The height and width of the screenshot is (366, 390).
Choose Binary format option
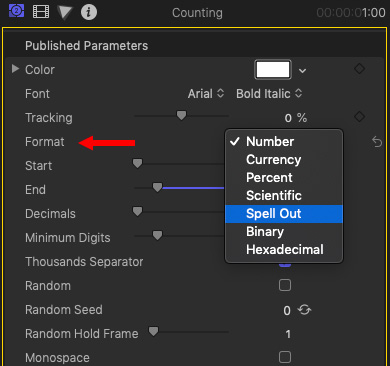[284, 232]
